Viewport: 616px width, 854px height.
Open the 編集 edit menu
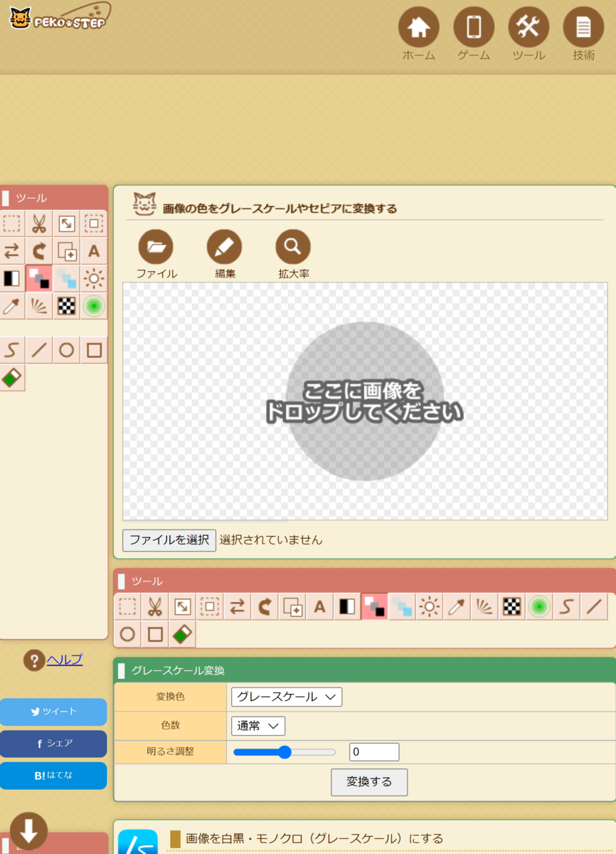point(225,254)
